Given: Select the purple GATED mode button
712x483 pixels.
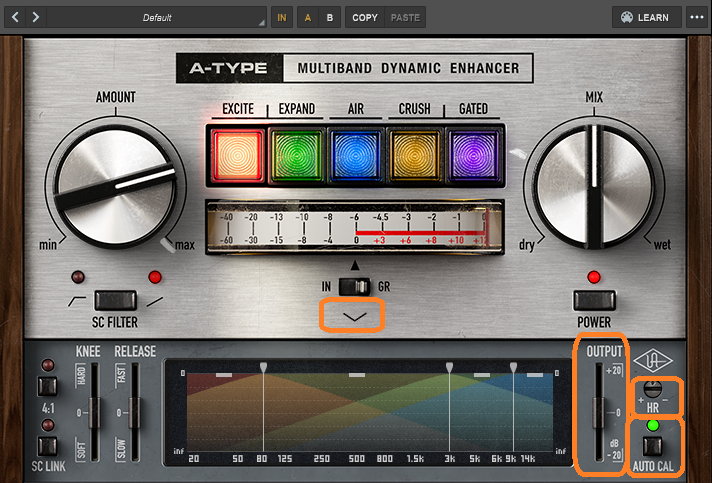Looking at the screenshot, I should click(x=475, y=156).
